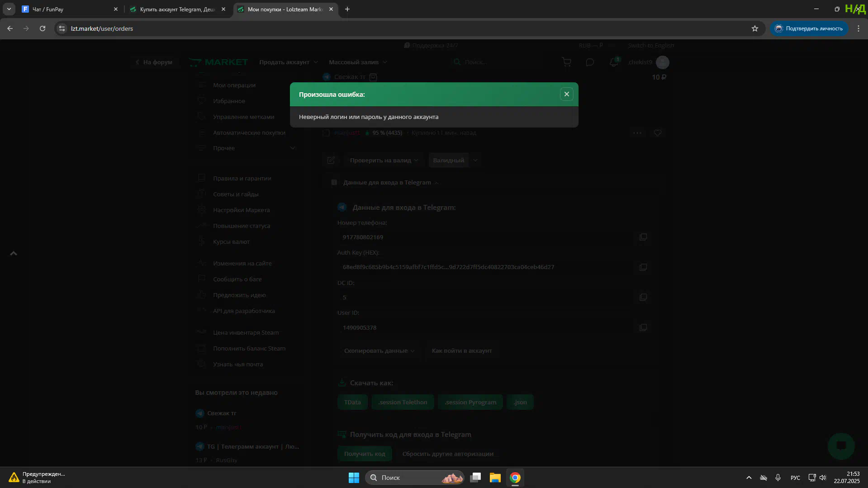The width and height of the screenshot is (868, 488).
Task: Download account as TData
Action: click(x=352, y=402)
